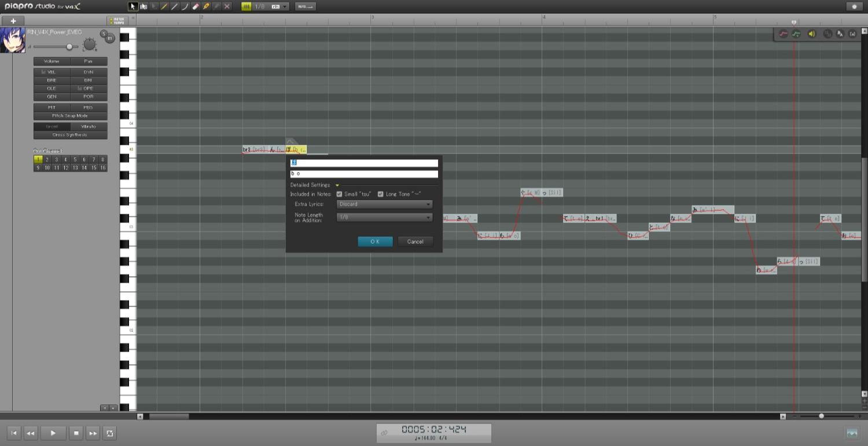Toggle the track solo S button
This screenshot has height=446, width=868.
[x=104, y=34]
